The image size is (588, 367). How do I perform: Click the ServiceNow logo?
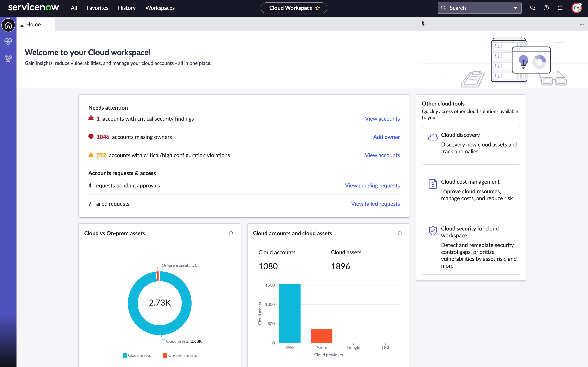pos(34,8)
